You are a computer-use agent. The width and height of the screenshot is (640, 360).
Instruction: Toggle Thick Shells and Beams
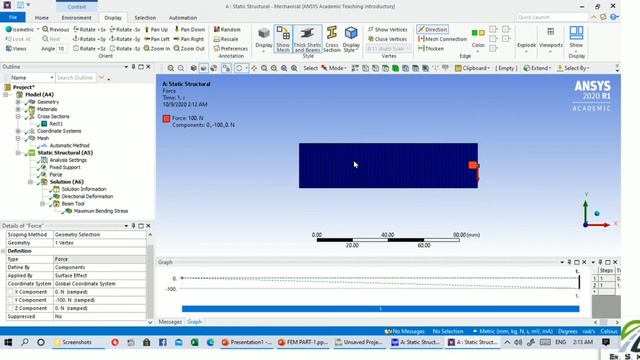point(307,39)
